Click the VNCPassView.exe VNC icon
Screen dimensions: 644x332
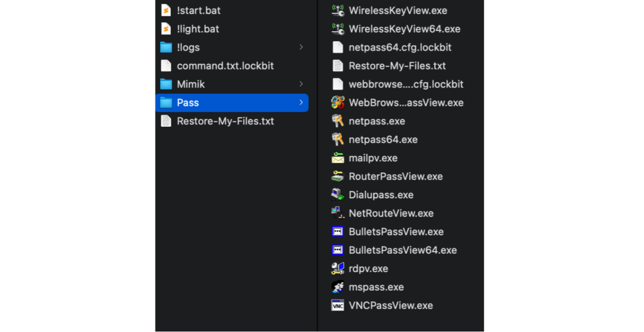pos(338,305)
